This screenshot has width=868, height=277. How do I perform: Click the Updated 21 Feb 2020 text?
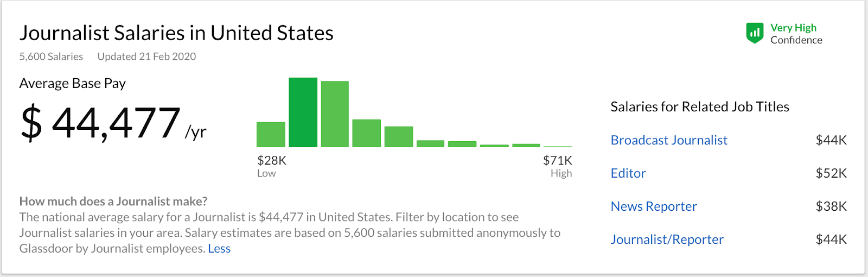[x=146, y=56]
